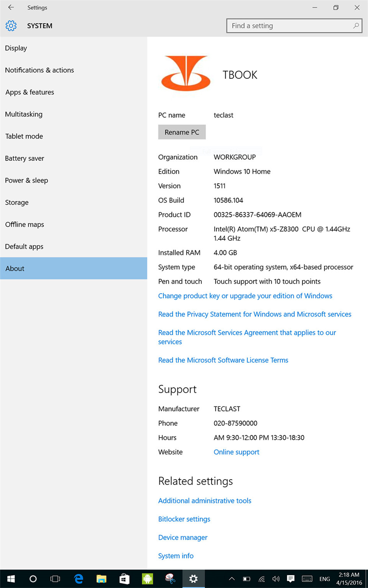Open Action Center notifications icon
The image size is (368, 588).
tap(291, 579)
